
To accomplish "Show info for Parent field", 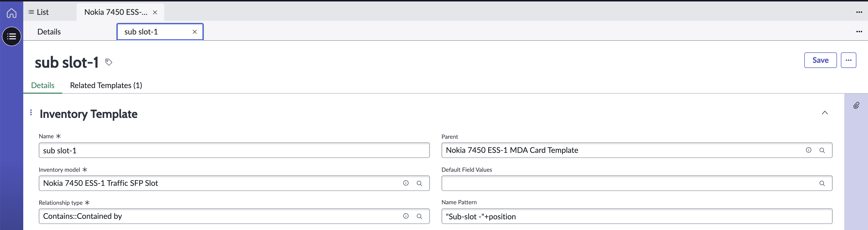I will (x=808, y=150).
